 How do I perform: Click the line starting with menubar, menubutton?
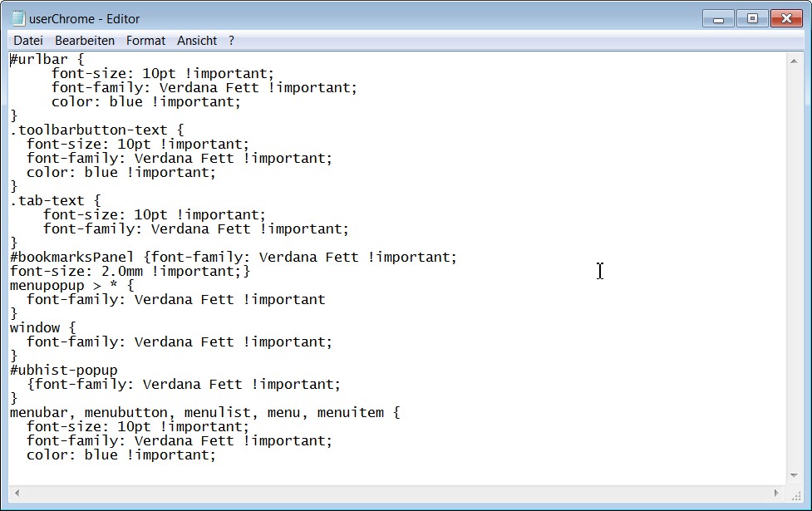tap(204, 412)
